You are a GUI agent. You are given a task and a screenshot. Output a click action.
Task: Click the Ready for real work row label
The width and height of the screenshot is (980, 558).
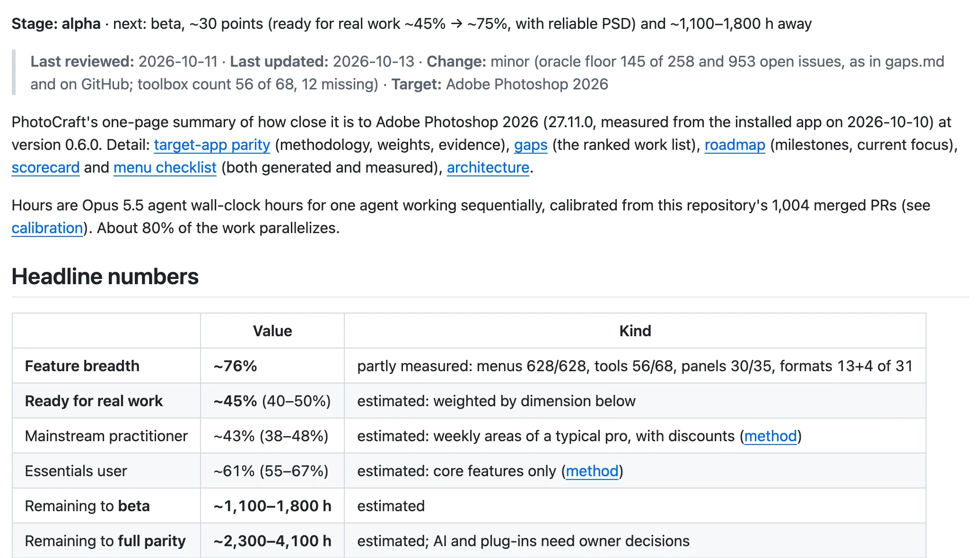pyautogui.click(x=94, y=401)
